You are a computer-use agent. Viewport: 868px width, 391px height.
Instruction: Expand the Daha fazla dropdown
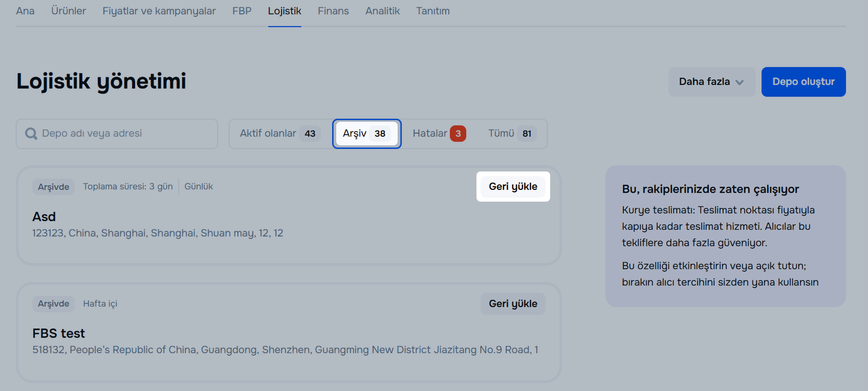point(711,82)
